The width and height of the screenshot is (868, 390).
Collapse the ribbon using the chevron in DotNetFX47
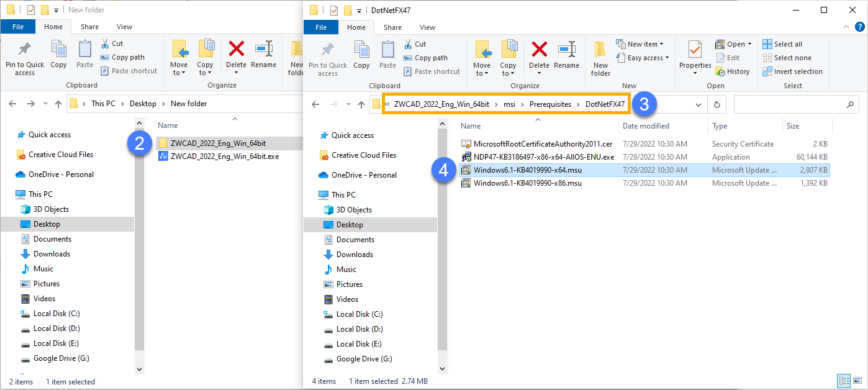coord(847,27)
